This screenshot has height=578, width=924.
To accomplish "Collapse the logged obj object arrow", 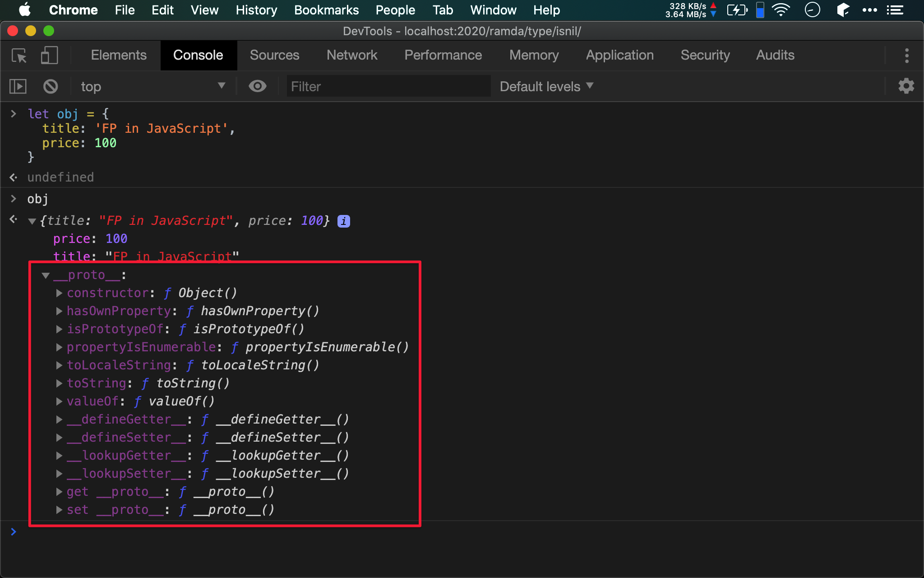I will (32, 221).
